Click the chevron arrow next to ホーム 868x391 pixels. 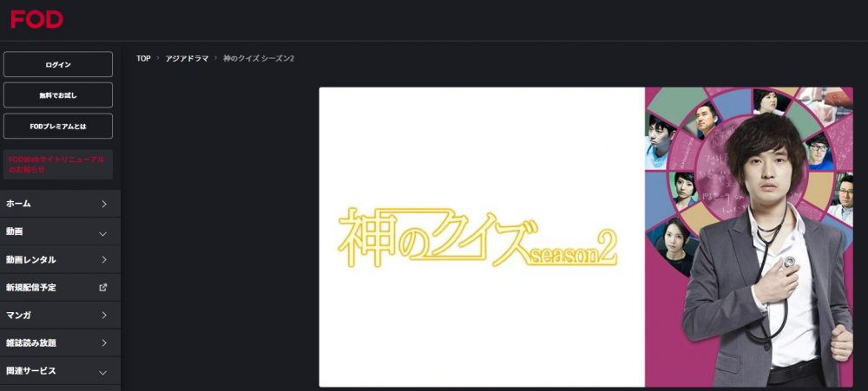pos(103,204)
